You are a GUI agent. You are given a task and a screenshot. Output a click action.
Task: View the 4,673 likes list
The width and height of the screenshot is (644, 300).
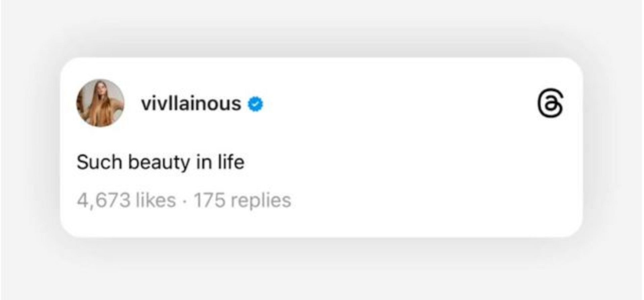pos(126,200)
